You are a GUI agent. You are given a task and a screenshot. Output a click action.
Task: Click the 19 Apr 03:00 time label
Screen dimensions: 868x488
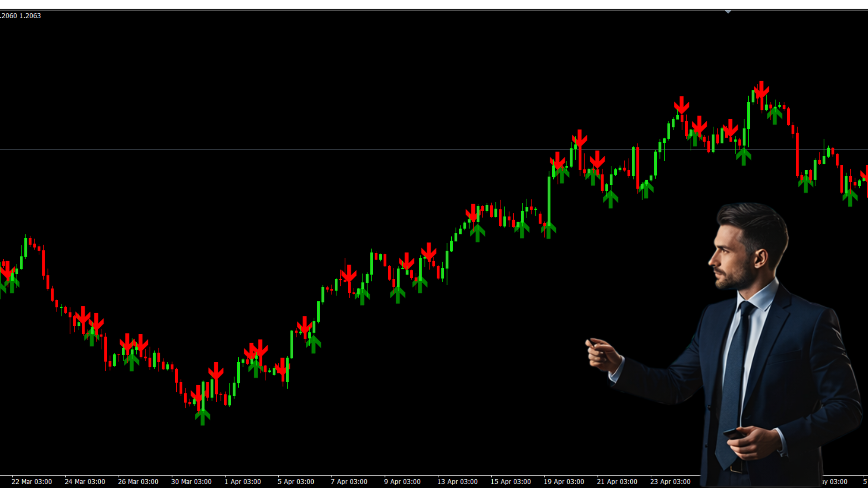coord(564,482)
